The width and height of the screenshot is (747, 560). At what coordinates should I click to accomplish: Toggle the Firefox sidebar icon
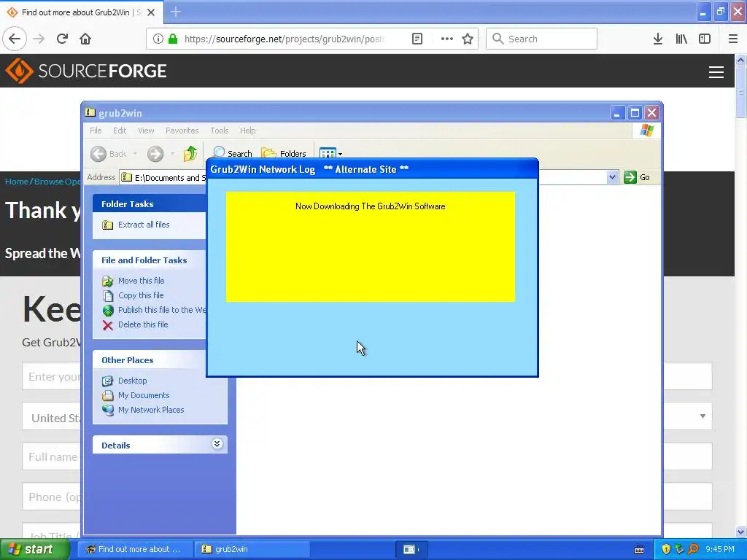[x=705, y=39]
